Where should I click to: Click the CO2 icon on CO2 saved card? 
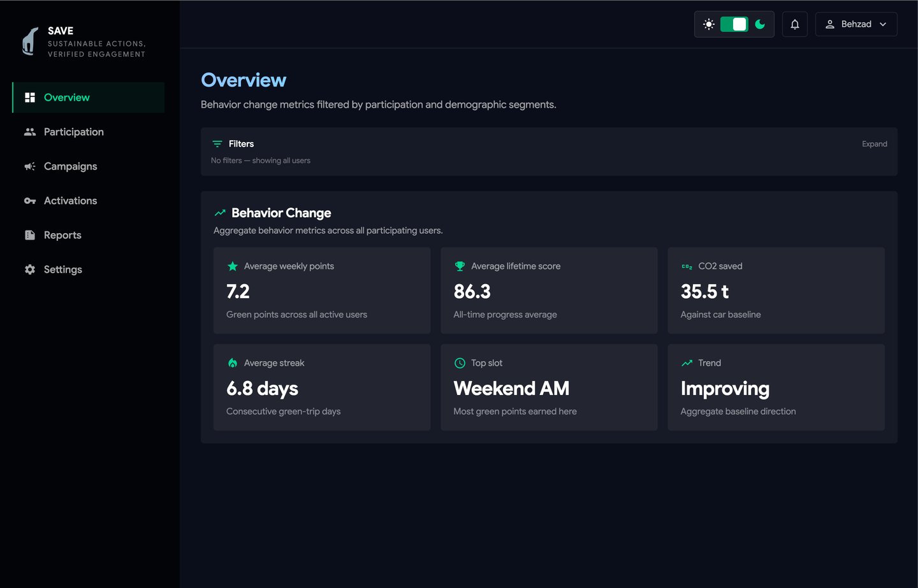click(687, 266)
